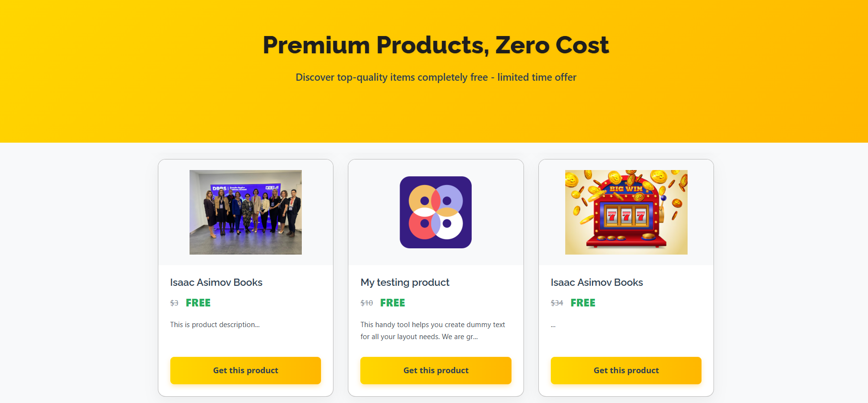This screenshot has width=868, height=403.
Task: Open the Isaac Asimov Books title priced $3
Action: point(216,282)
